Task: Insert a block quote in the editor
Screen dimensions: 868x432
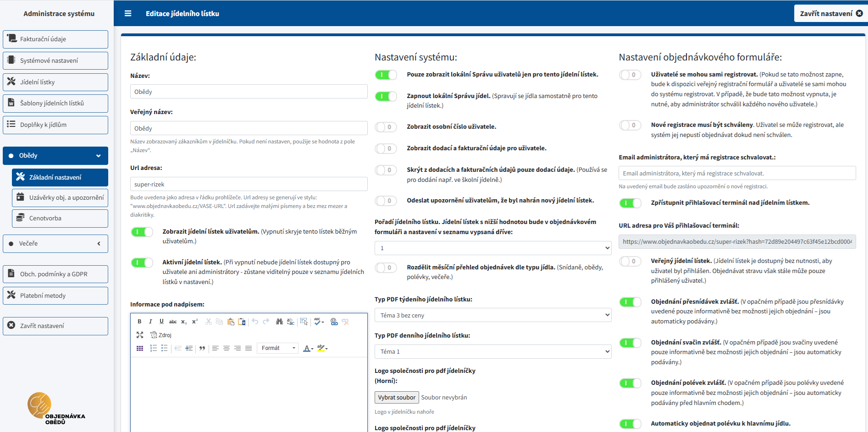Action: (x=202, y=348)
